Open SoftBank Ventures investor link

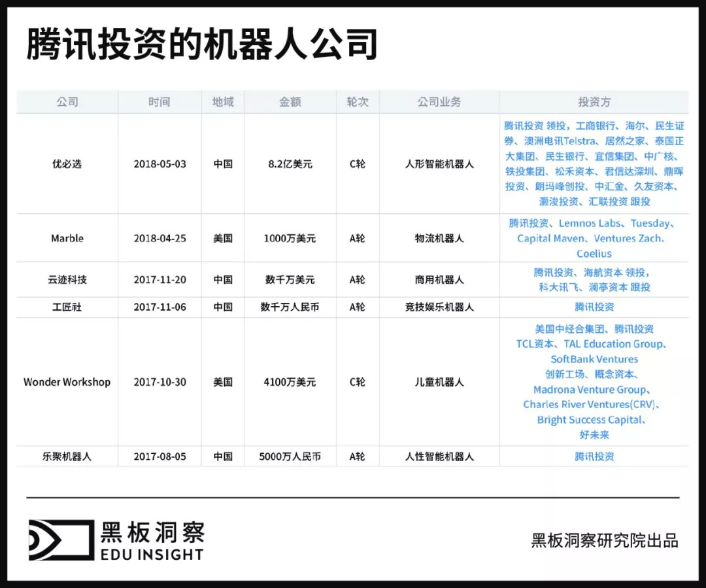594,359
